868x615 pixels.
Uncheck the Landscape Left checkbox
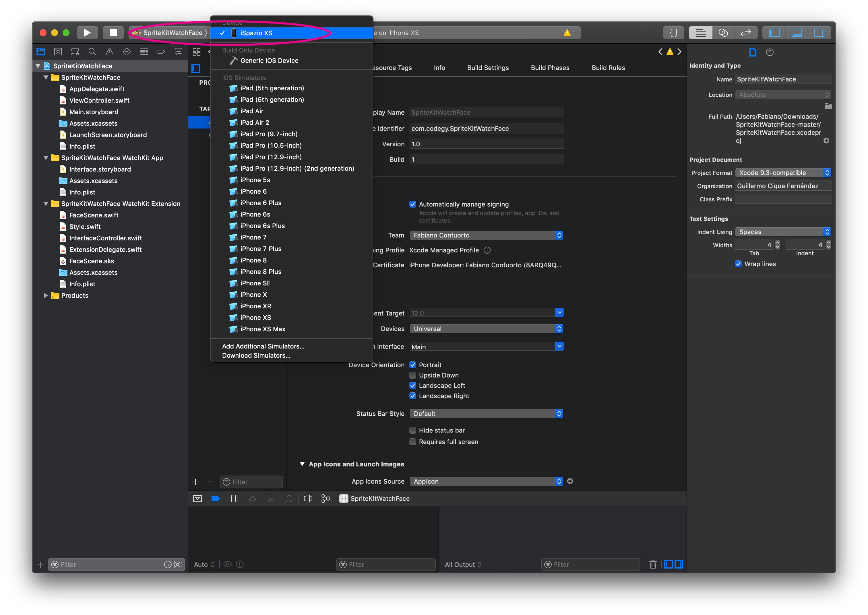[412, 385]
